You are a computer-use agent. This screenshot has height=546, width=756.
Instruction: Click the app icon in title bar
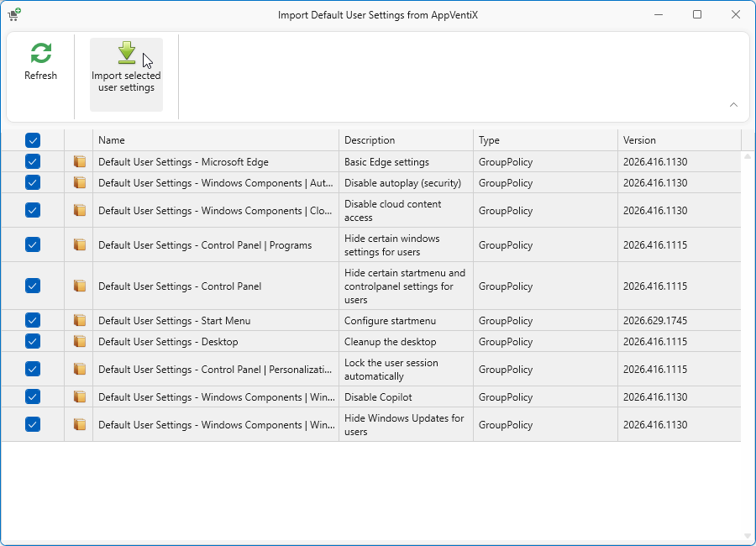pyautogui.click(x=14, y=14)
